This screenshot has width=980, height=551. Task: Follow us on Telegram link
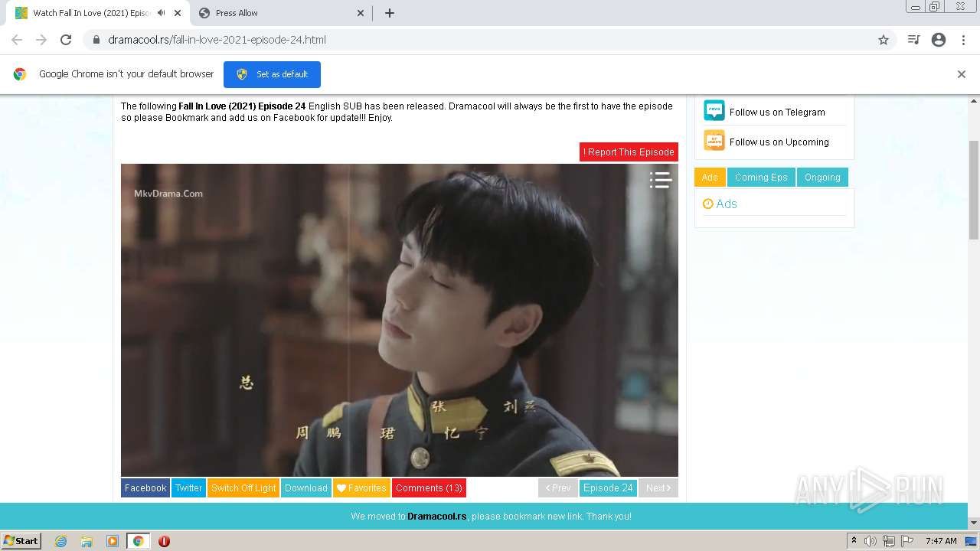tap(777, 112)
